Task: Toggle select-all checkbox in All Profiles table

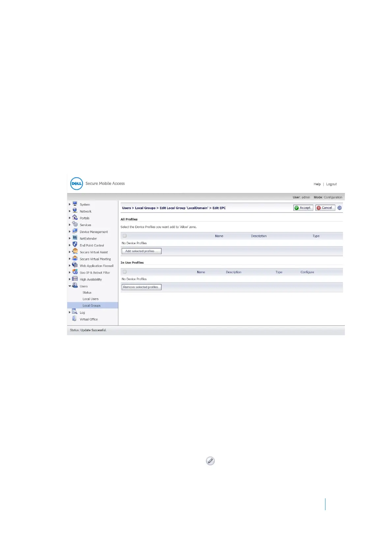Action: pos(125,236)
